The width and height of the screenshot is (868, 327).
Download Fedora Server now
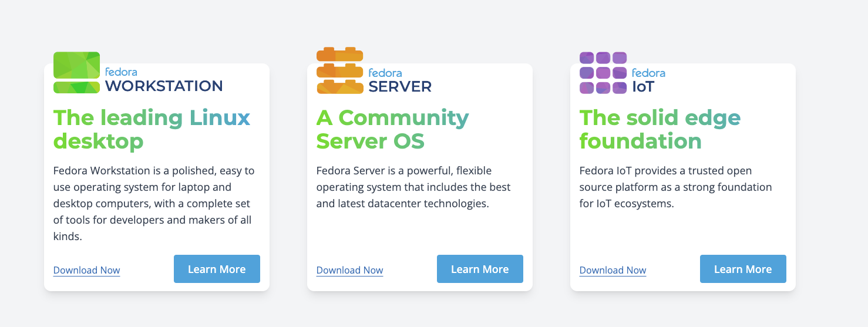350,270
